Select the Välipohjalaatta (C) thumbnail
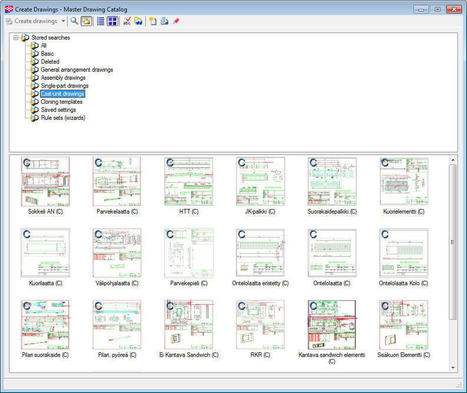The width and height of the screenshot is (467, 393). (117, 253)
